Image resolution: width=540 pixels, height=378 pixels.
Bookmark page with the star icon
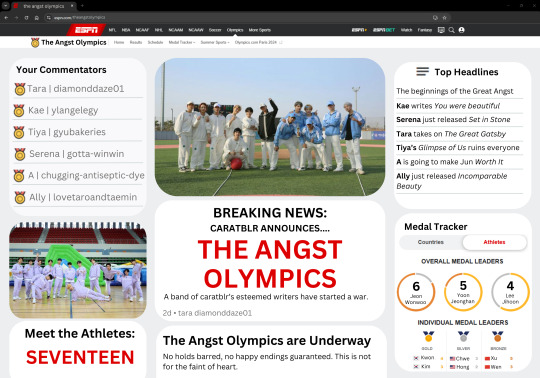tap(445, 18)
